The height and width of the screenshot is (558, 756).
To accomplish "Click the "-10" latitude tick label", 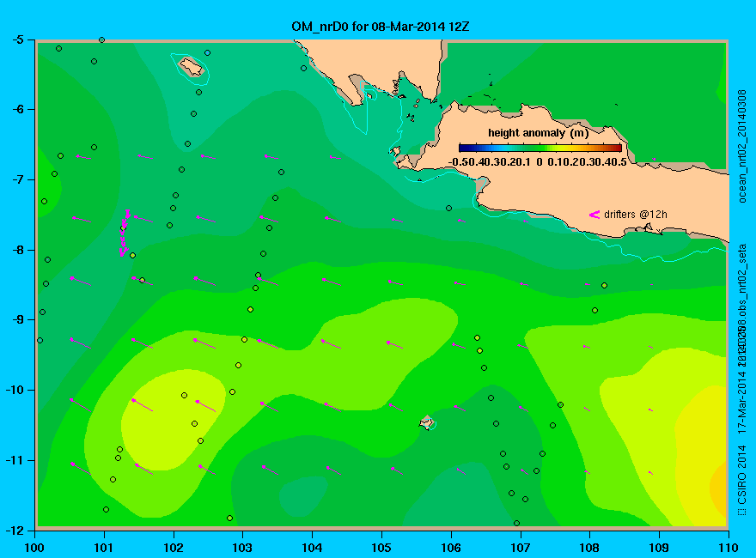I will [x=14, y=390].
